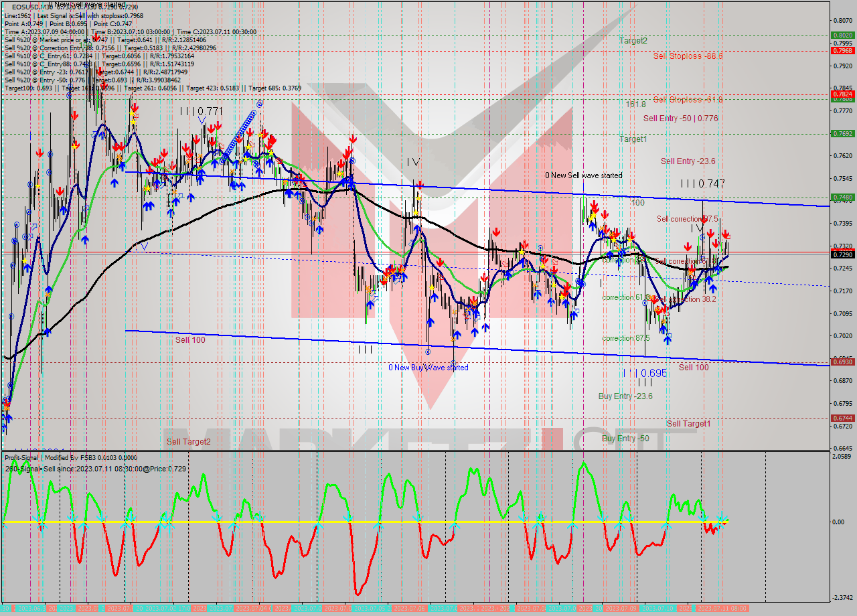The height and width of the screenshot is (616, 857).
Task: Click the 'I I I 0.747' wave label
Action: pyautogui.click(x=703, y=183)
